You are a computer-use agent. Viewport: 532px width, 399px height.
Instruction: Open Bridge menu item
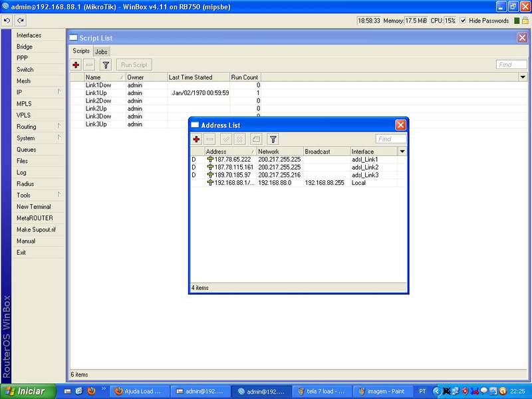click(x=39, y=47)
